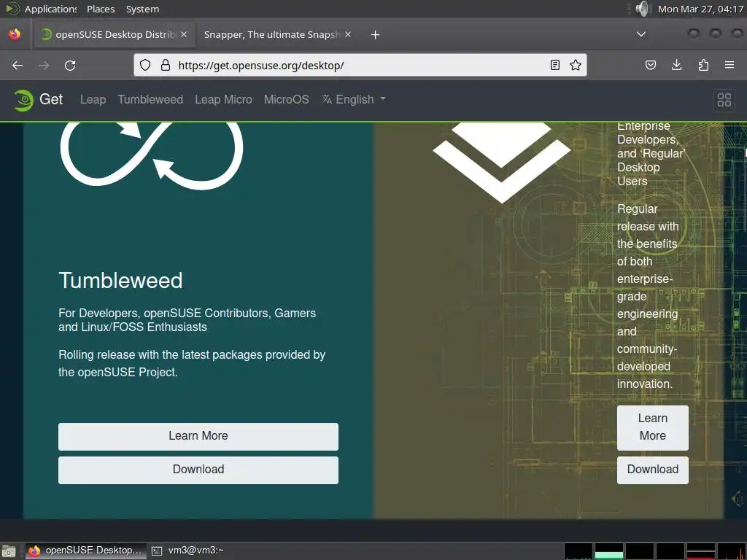747x560 pixels.
Task: Reload the current page
Action: (70, 65)
